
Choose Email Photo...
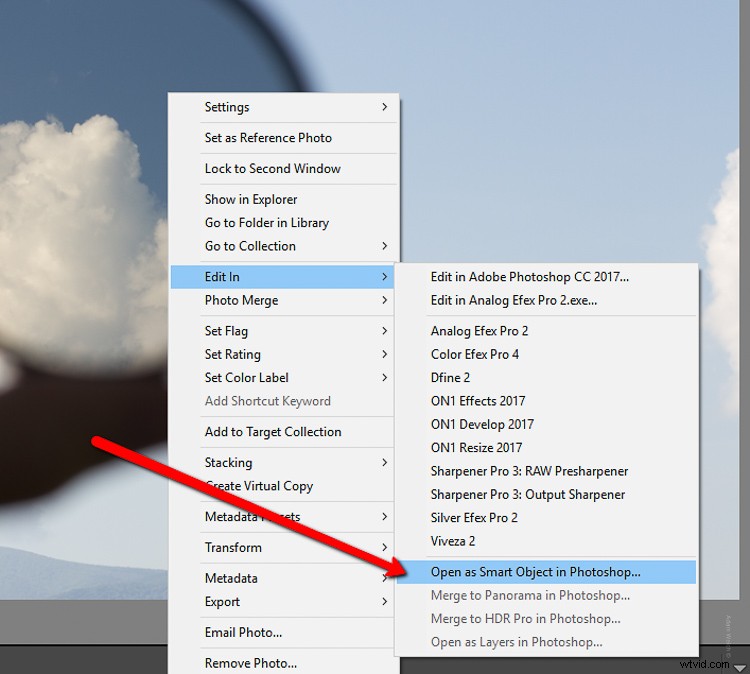282,632
